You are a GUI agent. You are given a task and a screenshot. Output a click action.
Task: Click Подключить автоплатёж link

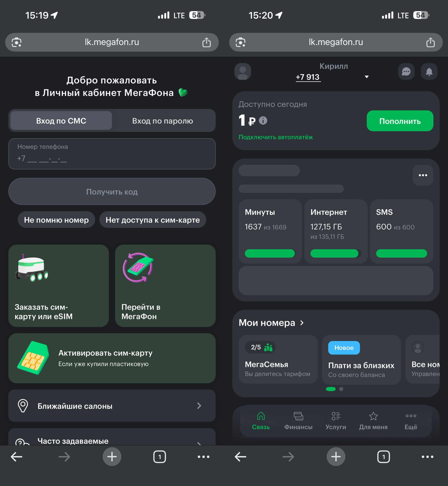(276, 137)
